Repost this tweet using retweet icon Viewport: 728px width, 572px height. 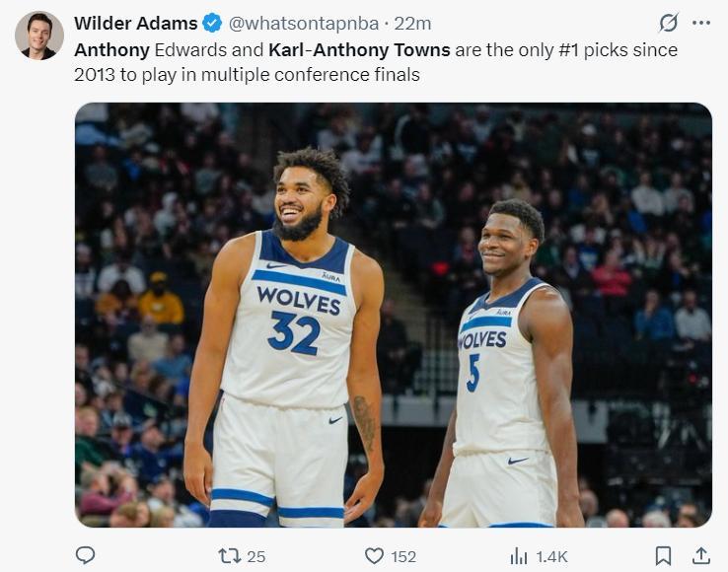click(230, 555)
